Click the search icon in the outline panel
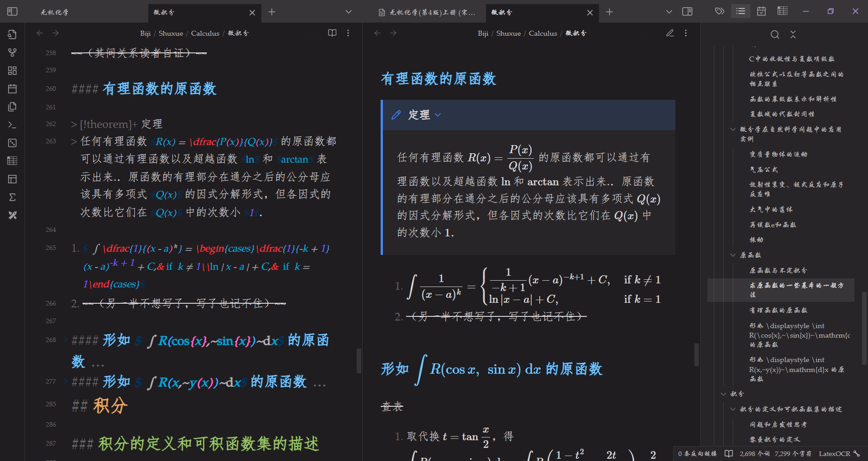This screenshot has height=461, width=868. [x=775, y=34]
